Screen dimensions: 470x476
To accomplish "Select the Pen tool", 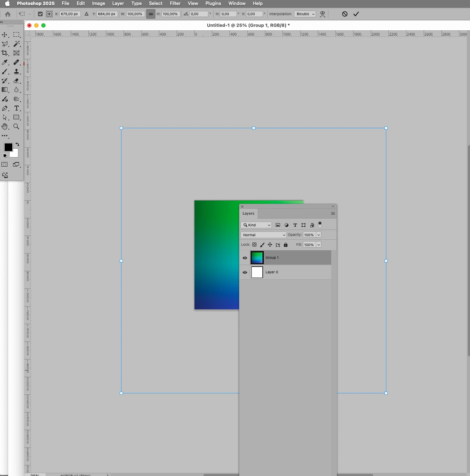I will (5, 108).
